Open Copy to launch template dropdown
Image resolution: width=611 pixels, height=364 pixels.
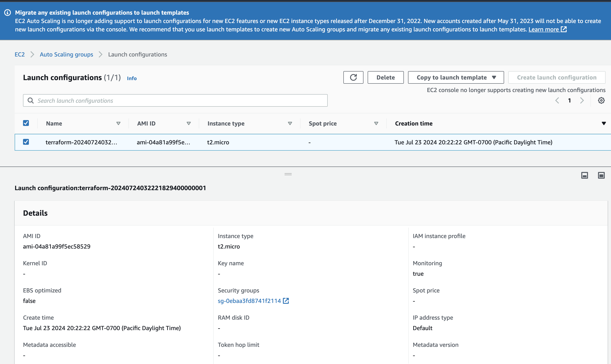tap(456, 78)
